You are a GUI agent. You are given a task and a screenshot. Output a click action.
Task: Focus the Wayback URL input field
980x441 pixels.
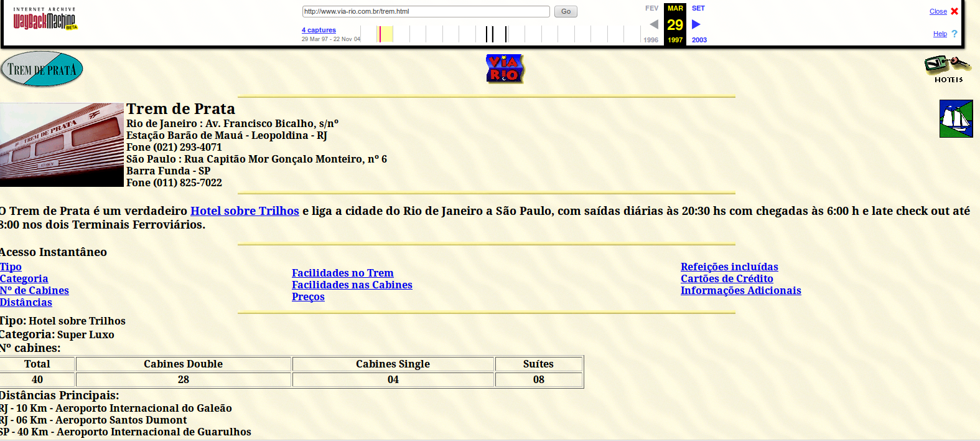(426, 11)
